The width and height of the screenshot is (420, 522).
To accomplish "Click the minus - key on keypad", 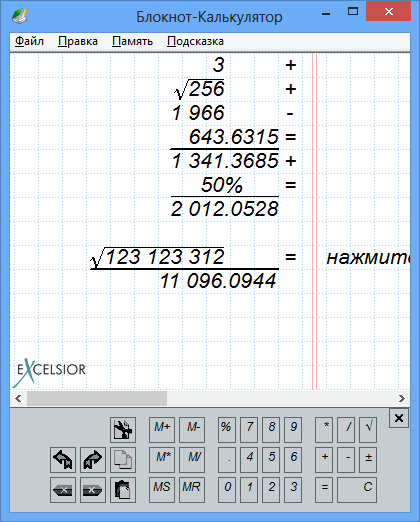I will [x=346, y=460].
